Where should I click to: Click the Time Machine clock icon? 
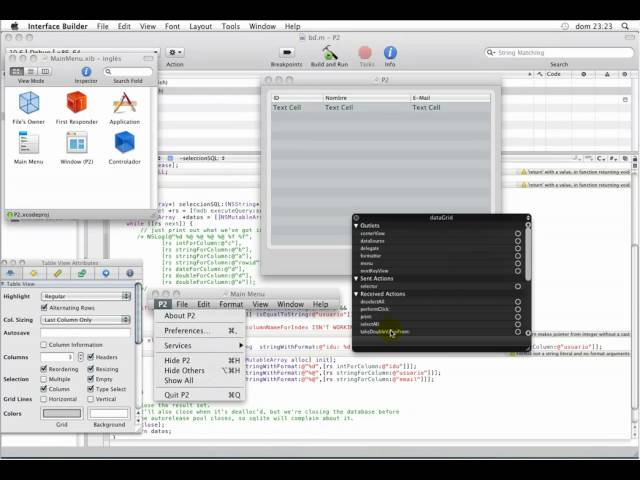(x=565, y=26)
